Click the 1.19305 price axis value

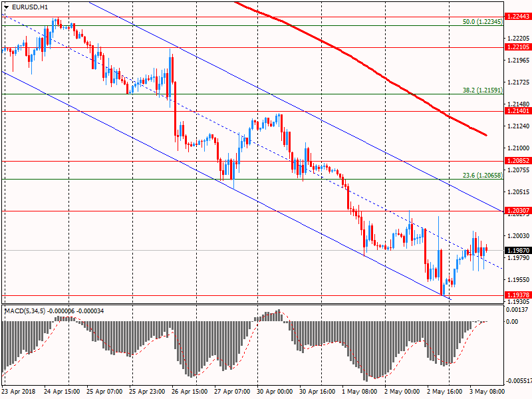pyautogui.click(x=519, y=301)
